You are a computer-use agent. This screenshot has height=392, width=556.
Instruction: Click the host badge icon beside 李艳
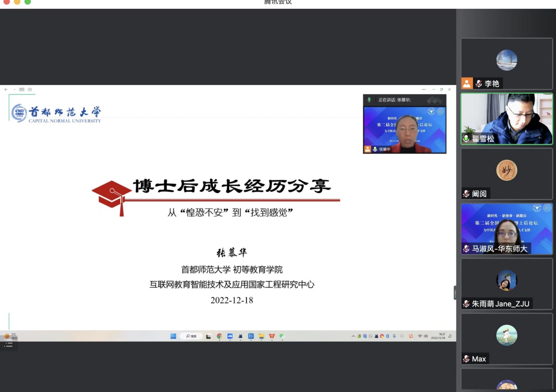467,83
